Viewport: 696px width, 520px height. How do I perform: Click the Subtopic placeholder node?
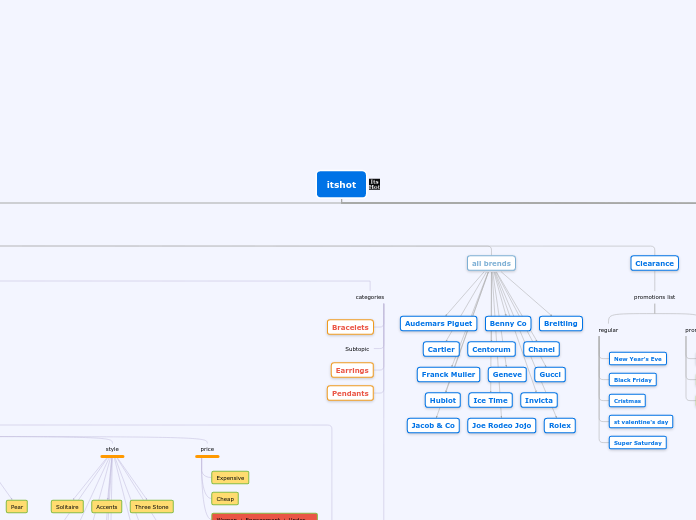click(357, 349)
